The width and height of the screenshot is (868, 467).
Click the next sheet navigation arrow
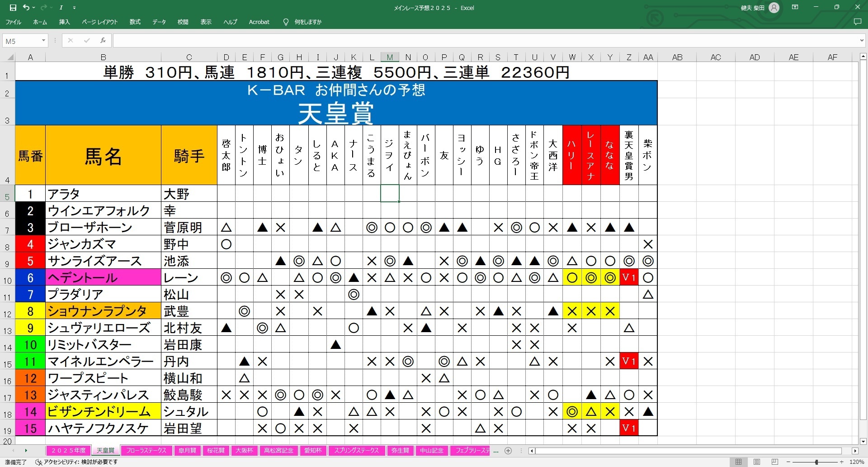pos(26,451)
